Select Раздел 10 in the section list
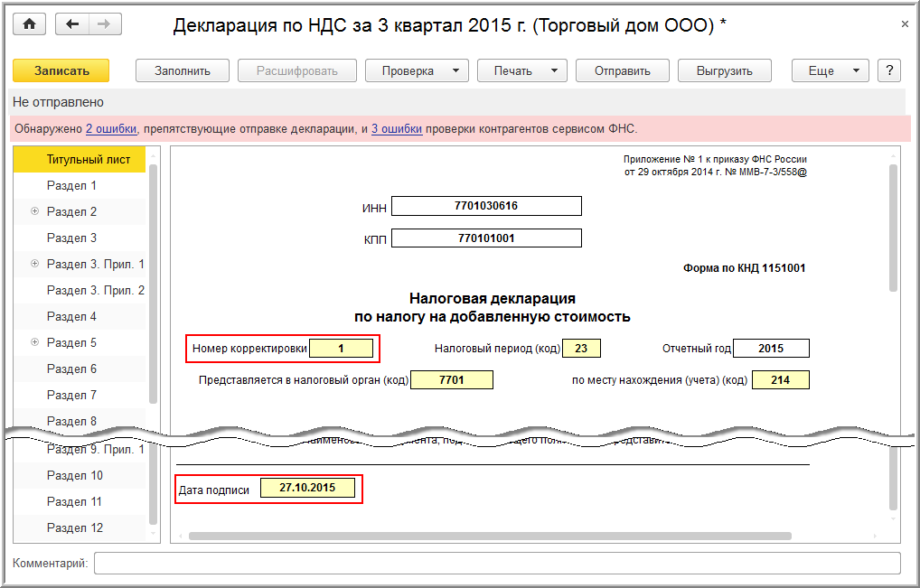920x588 pixels. point(80,475)
